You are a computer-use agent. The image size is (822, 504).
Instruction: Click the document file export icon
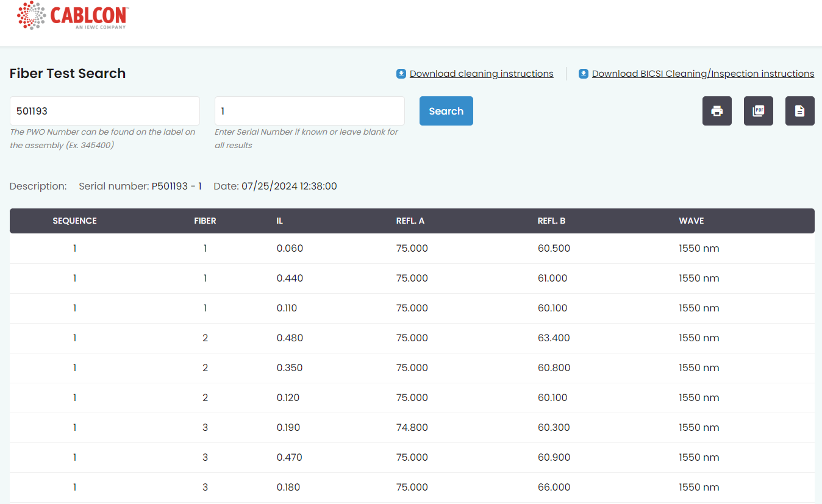[799, 111]
